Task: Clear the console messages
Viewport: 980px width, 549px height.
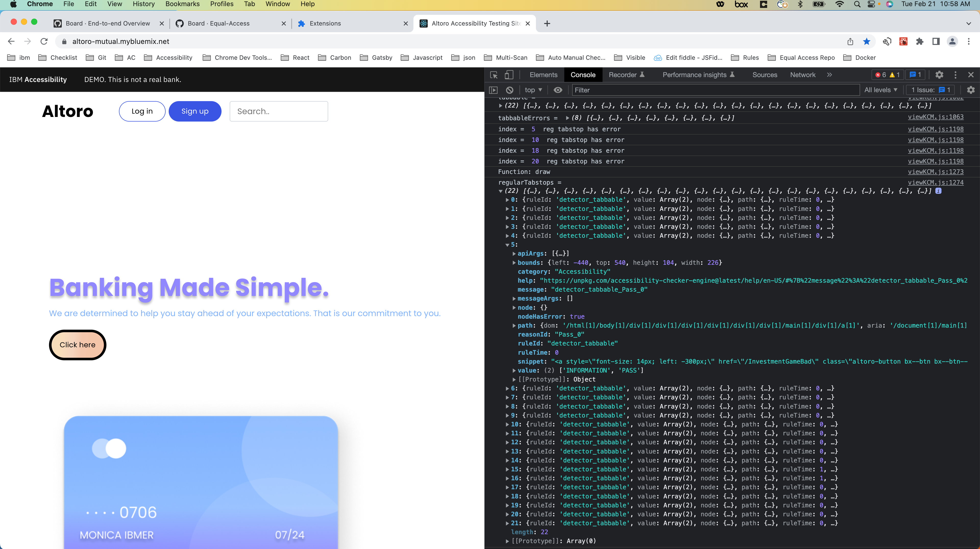Action: 509,90
